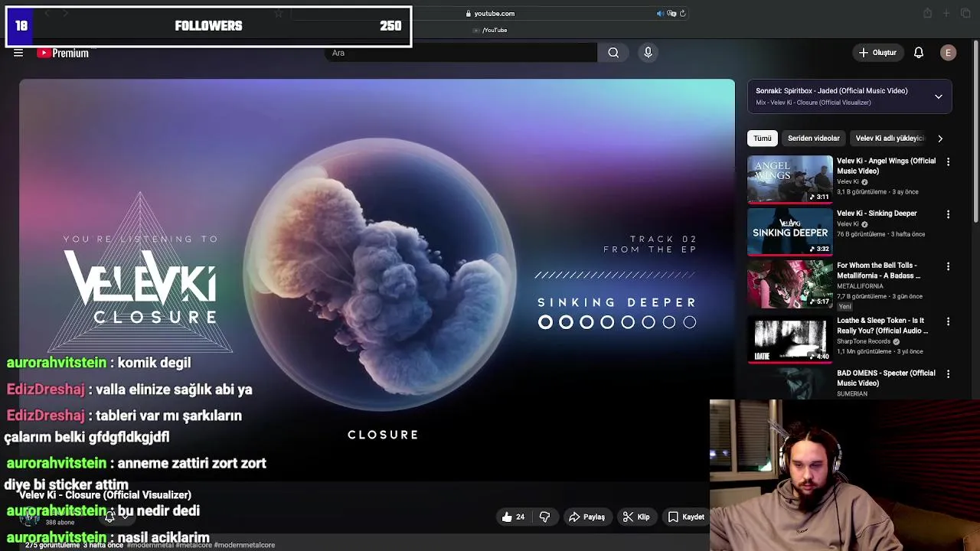Screen dimensions: 980x551
Task: Open the notifications bell in header
Action: click(919, 53)
